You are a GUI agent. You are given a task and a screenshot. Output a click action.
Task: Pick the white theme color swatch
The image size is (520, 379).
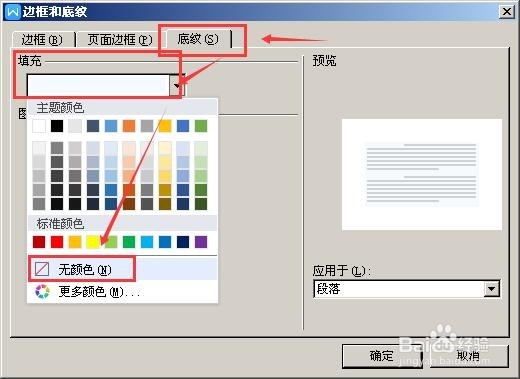pyautogui.click(x=39, y=126)
